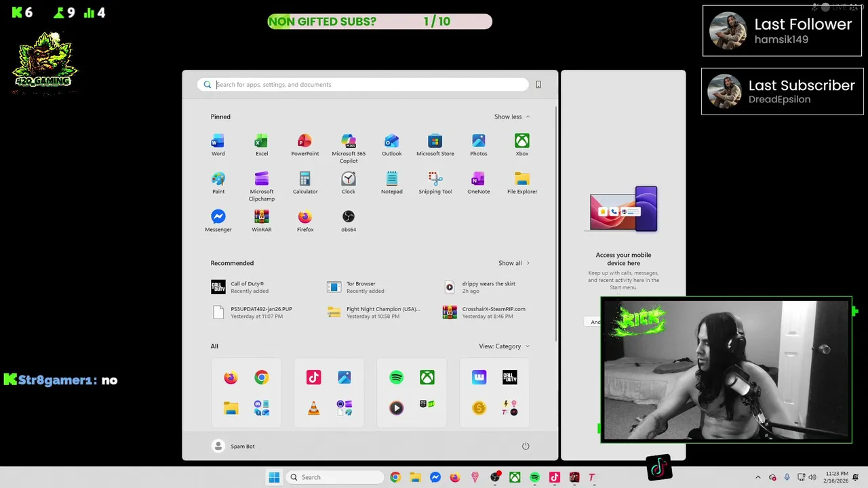
Task: Launch Notepad from pinned apps
Action: coord(391,183)
